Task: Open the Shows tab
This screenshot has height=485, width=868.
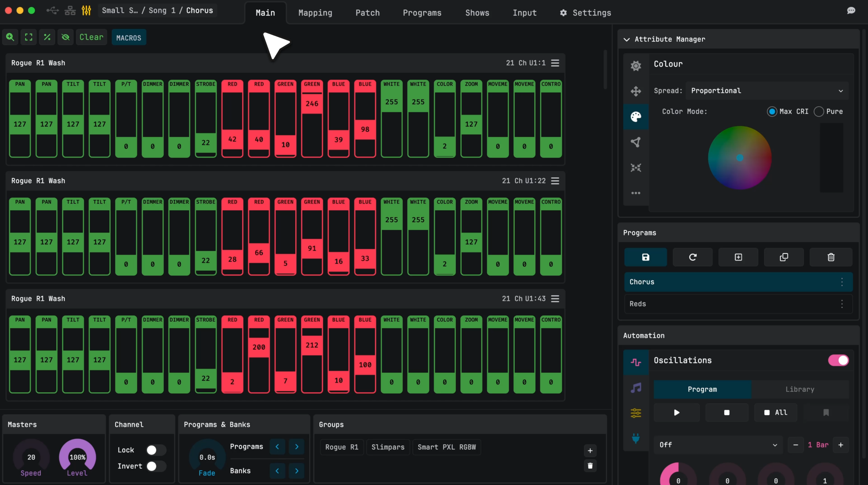Action: point(477,13)
